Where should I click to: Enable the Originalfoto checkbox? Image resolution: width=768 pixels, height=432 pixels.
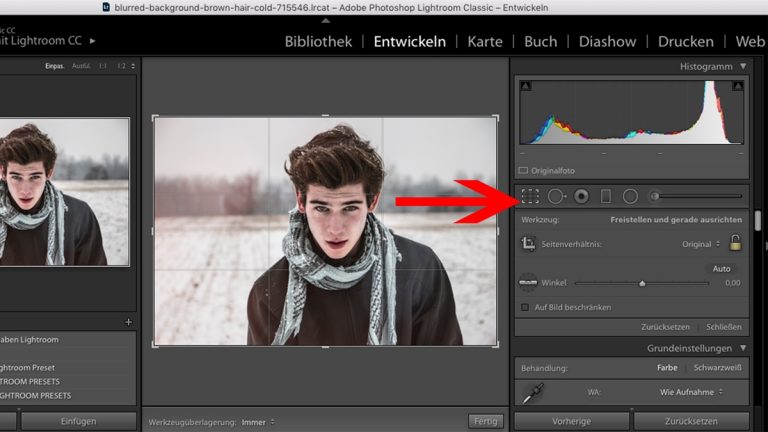pyautogui.click(x=523, y=170)
